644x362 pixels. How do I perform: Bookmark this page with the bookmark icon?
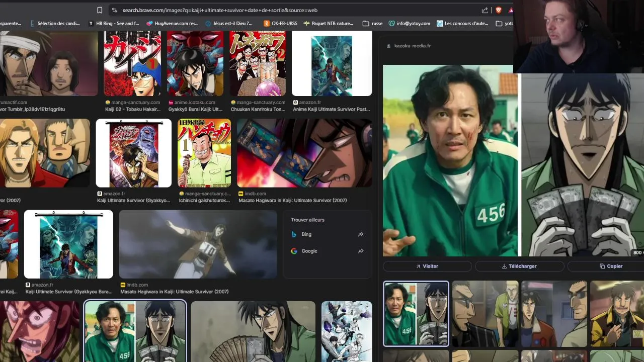100,10
